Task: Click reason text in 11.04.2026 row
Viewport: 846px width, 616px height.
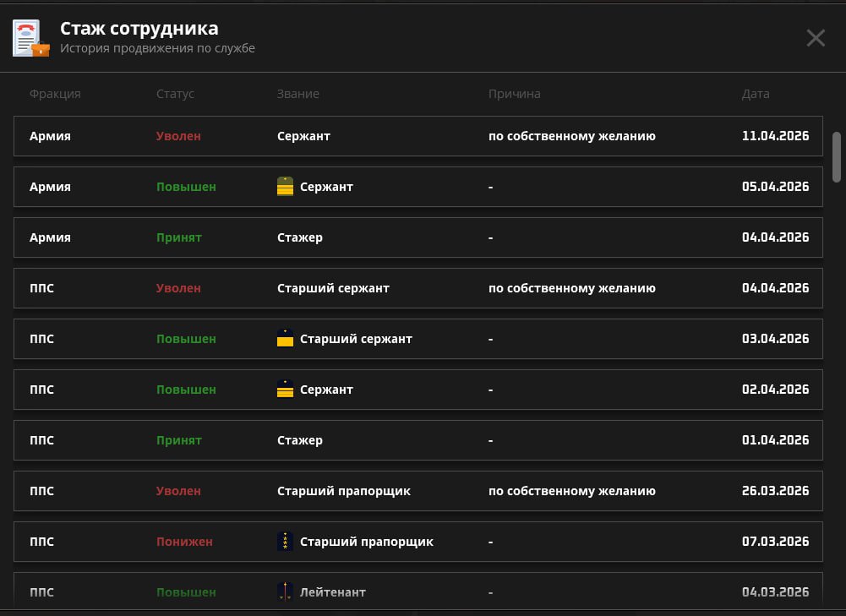Action: tap(572, 136)
